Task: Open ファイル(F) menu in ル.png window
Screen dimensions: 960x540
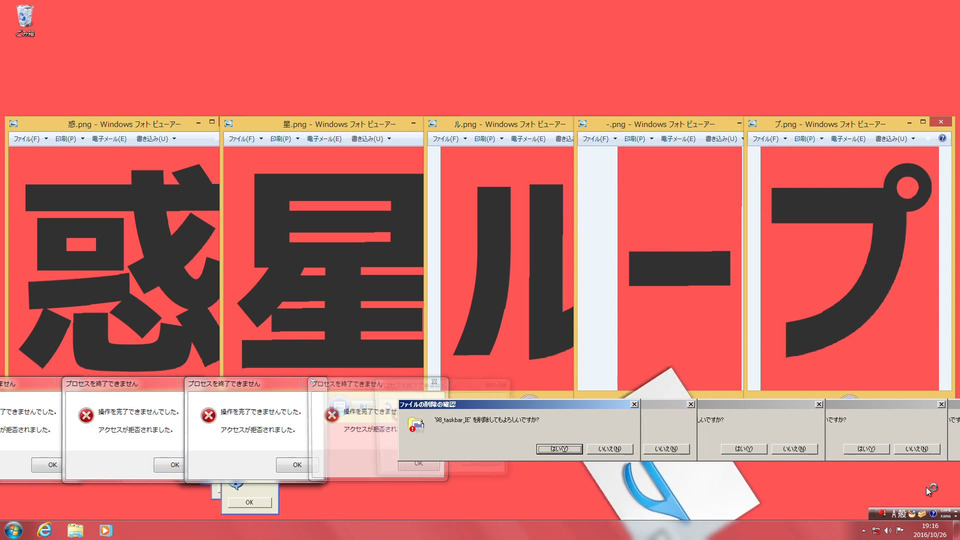Action: (449, 139)
